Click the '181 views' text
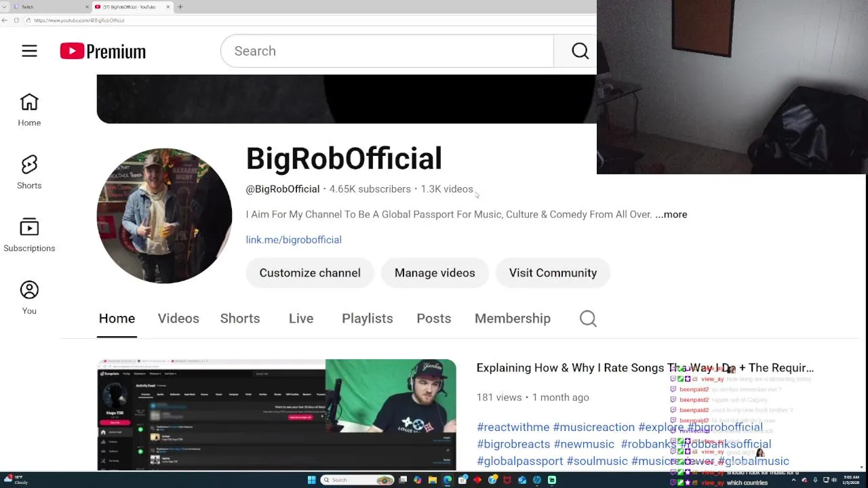Viewport: 868px width, 488px height. pyautogui.click(x=499, y=397)
